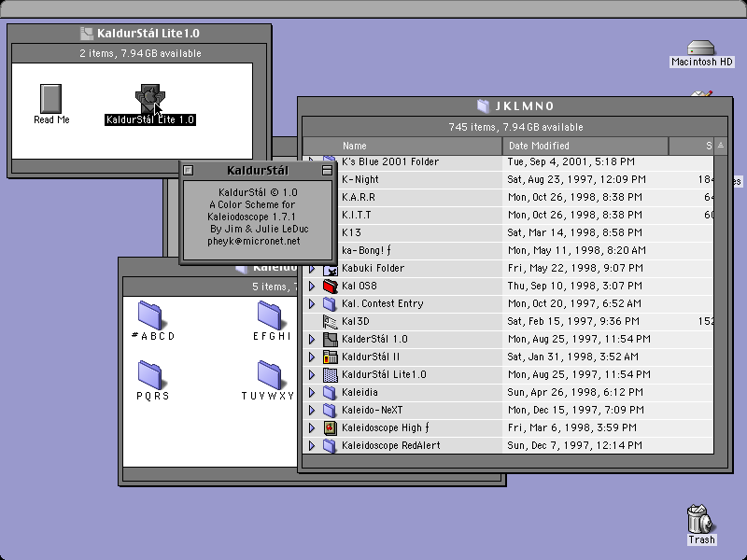This screenshot has width=747, height=560.
Task: Sort the list by Name column
Action: pyautogui.click(x=402, y=146)
